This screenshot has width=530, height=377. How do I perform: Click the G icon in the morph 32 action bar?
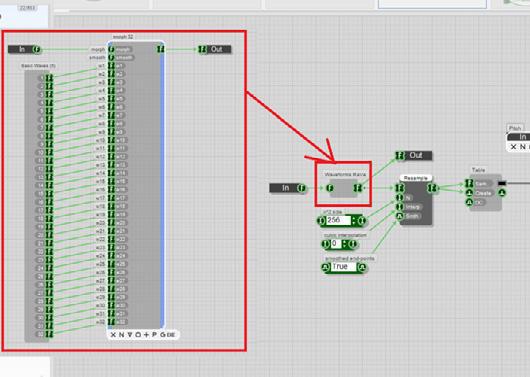click(x=163, y=335)
